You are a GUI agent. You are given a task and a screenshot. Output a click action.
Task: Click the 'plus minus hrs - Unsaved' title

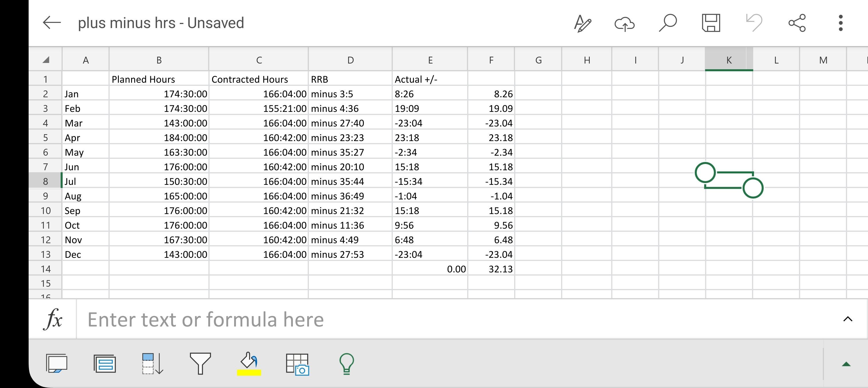pos(161,23)
